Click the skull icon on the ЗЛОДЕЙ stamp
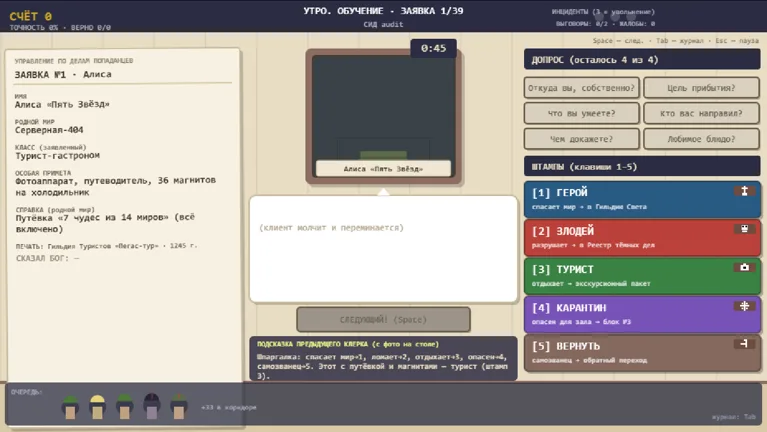The image size is (767, 432). click(744, 229)
